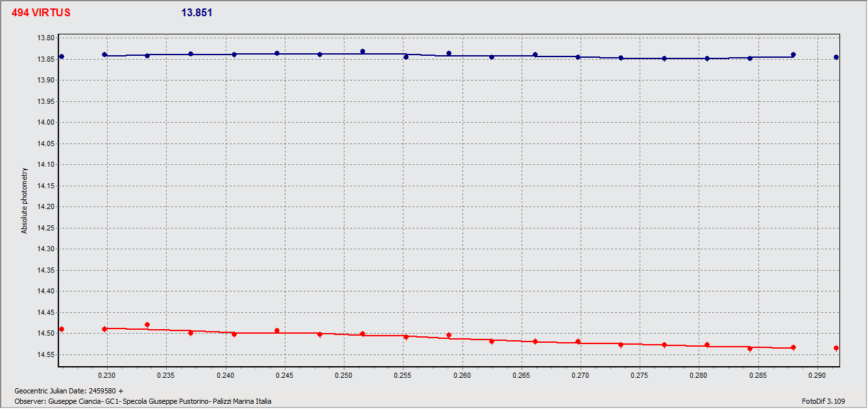868x409 pixels.
Task: Click x-axis label '0.250'
Action: 344,375
